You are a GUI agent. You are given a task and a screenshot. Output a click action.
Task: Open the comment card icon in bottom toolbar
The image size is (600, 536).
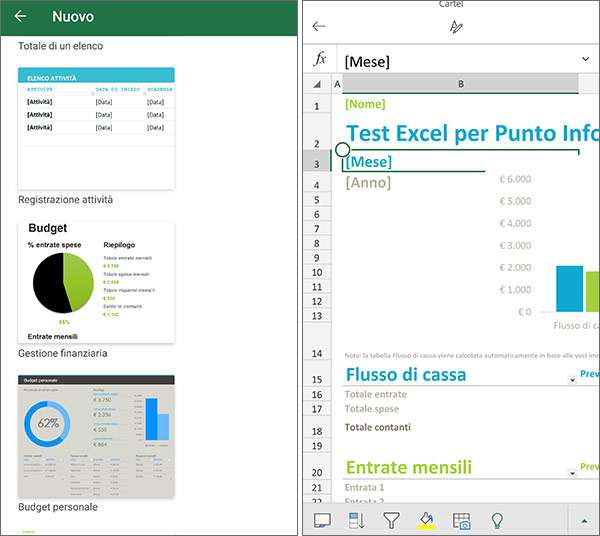pyautogui.click(x=322, y=520)
